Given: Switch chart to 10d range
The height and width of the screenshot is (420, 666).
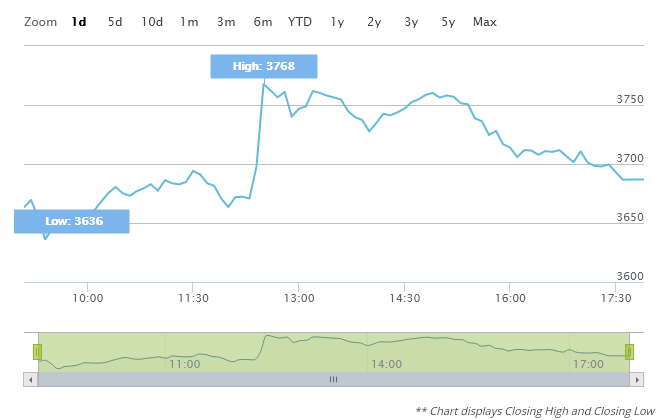Looking at the screenshot, I should (152, 22).
